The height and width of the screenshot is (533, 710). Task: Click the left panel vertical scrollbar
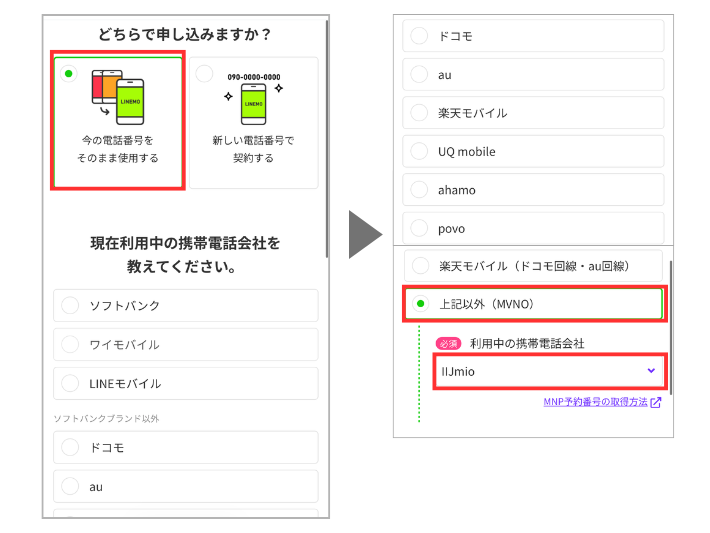coord(326,139)
